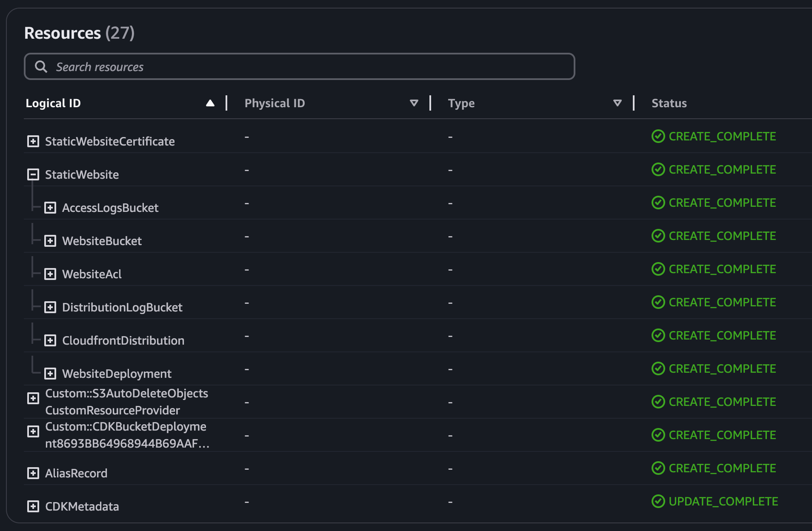The image size is (812, 531).
Task: Click the Status column header
Action: [669, 103]
